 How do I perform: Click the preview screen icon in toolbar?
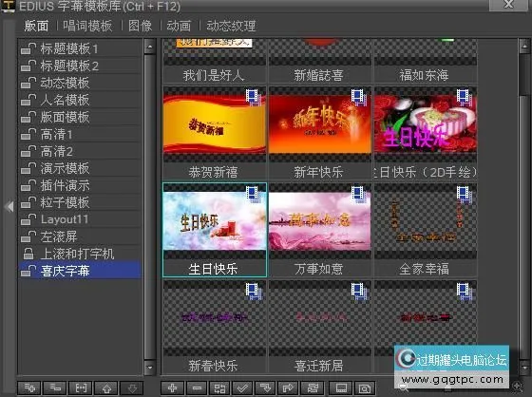(x=341, y=388)
